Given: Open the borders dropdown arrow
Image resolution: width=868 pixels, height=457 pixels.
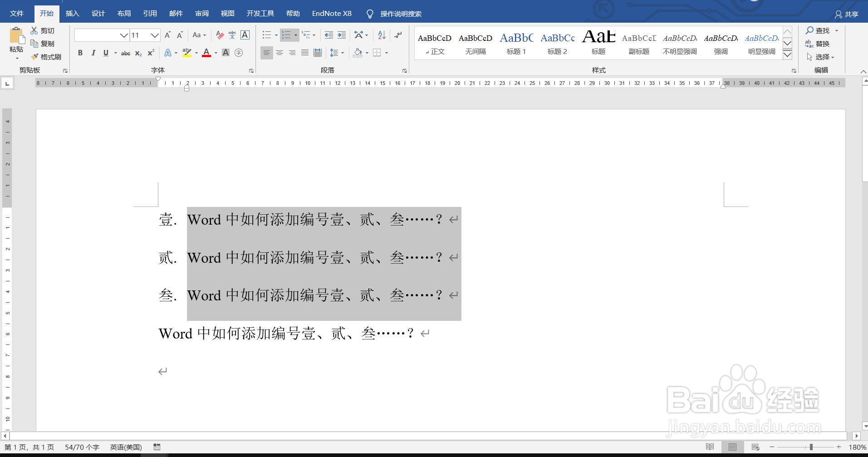Looking at the screenshot, I should pyautogui.click(x=387, y=53).
